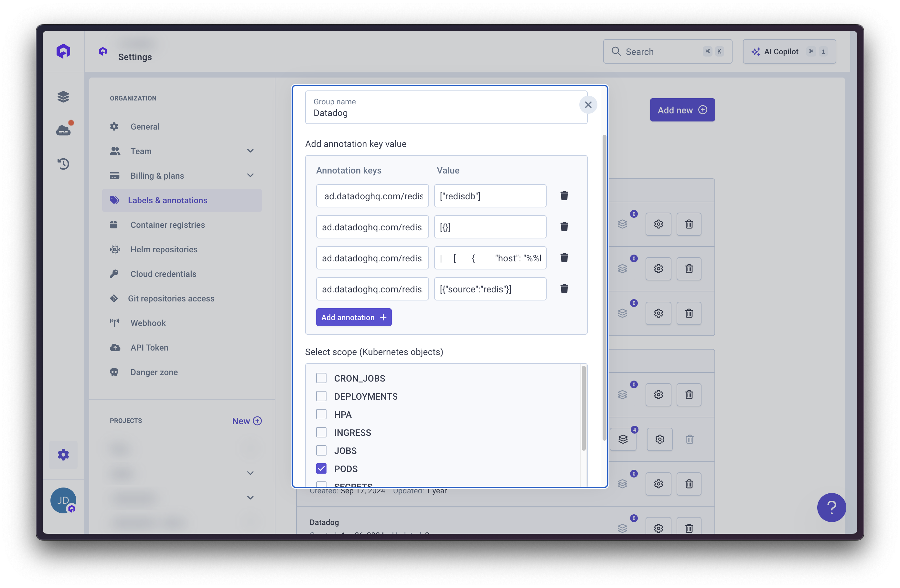900x588 pixels.
Task: Uncheck the PODS scope checkbox
Action: point(321,468)
